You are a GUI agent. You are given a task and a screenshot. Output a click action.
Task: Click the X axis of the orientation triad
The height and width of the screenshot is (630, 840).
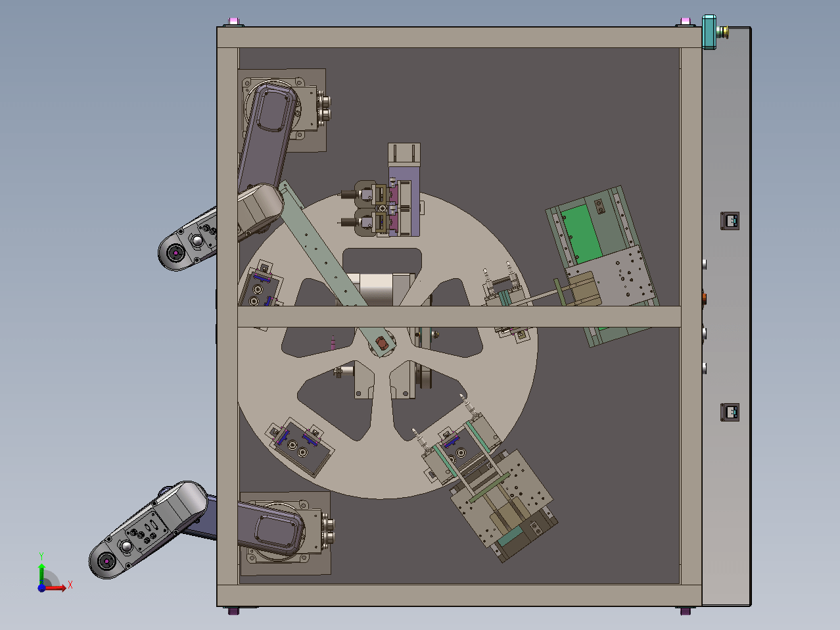pos(55,587)
